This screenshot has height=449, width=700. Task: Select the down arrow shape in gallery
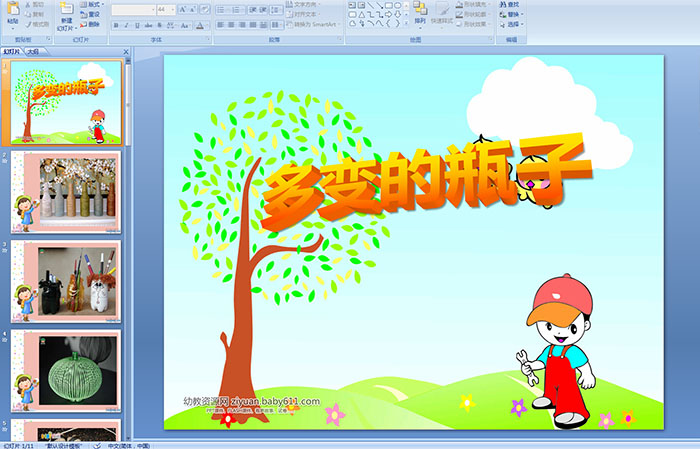coord(397,15)
